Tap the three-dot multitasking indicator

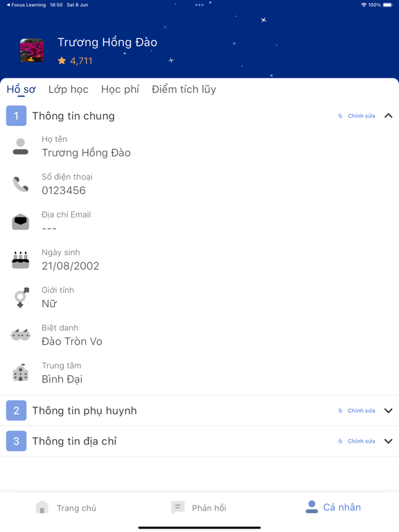click(x=199, y=5)
